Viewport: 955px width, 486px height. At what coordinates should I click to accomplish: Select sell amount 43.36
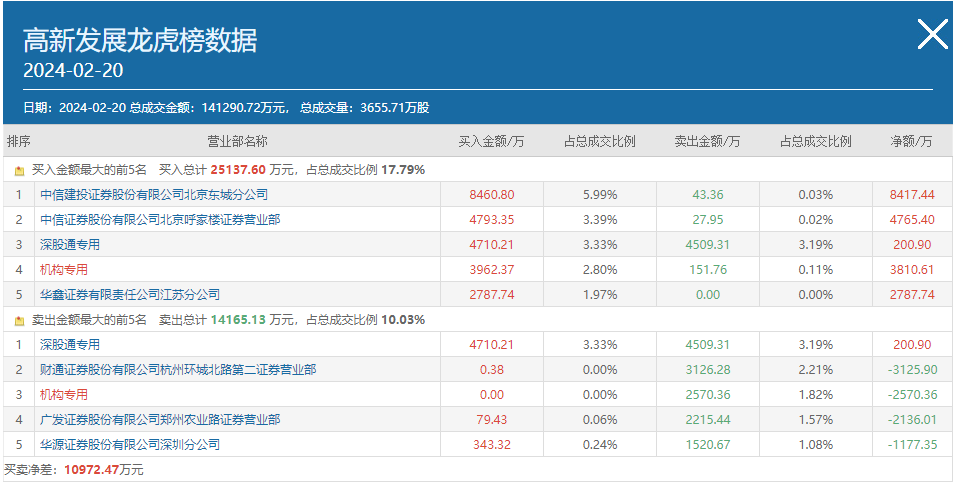[707, 195]
